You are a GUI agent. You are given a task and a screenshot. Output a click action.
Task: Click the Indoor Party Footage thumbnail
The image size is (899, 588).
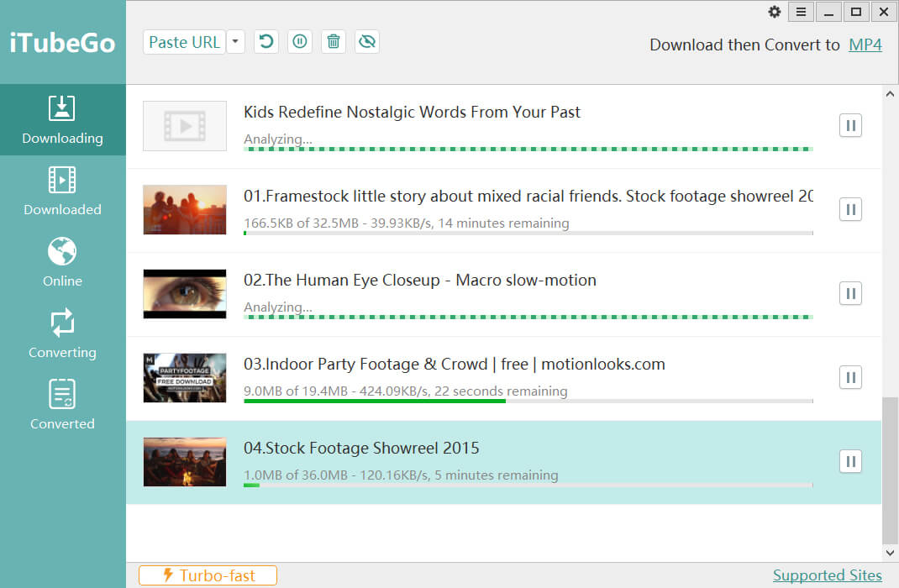[x=185, y=378]
